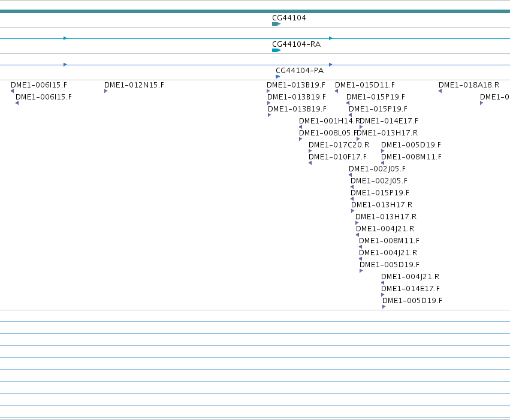
Task: Select DME1-014E17.F label beside DME1-001H14.R
Action: point(389,121)
